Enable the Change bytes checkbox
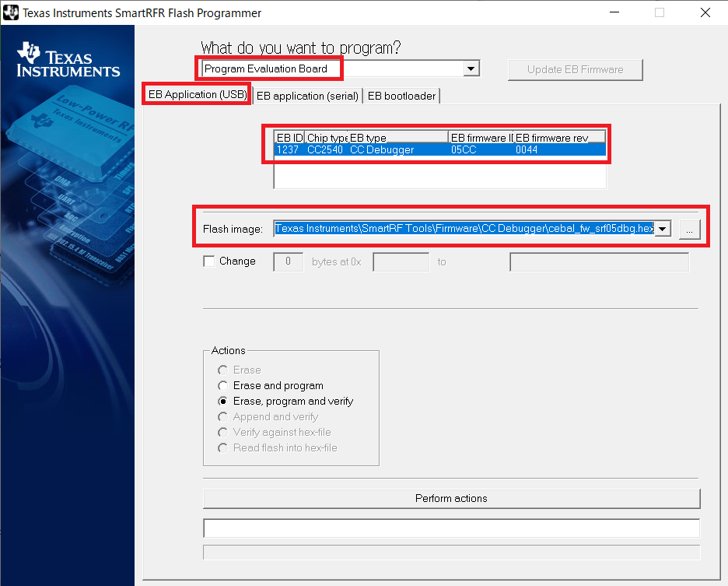Image resolution: width=728 pixels, height=586 pixels. 209,261
